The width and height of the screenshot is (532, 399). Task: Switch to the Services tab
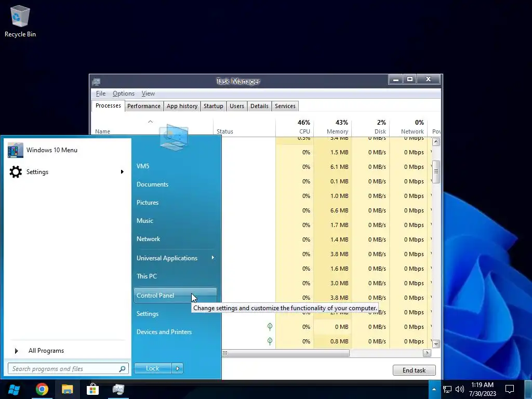coord(285,106)
